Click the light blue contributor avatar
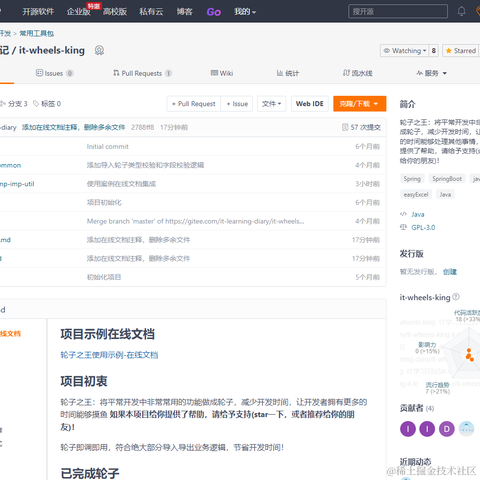Screen dimensions: 480x480 [466, 429]
